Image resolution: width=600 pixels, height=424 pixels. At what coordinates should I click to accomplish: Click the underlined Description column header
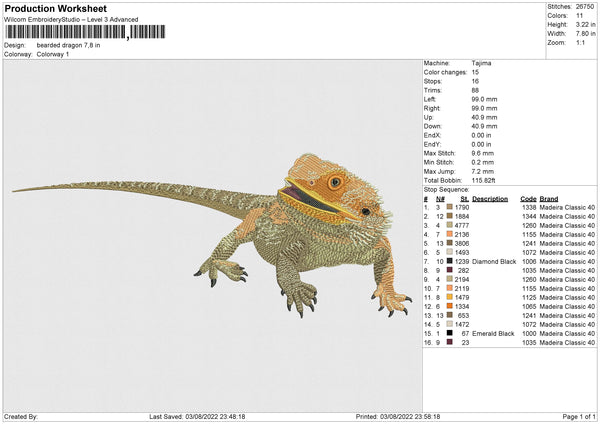490,198
